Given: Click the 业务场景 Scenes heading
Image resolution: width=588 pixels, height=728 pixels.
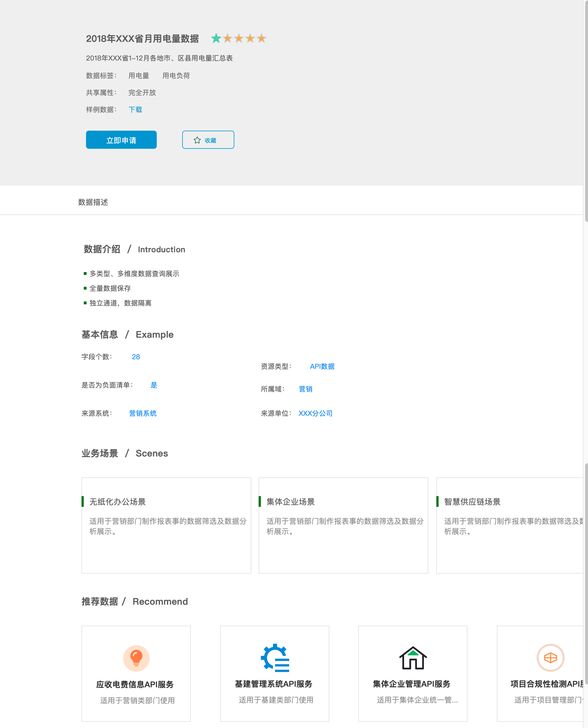Looking at the screenshot, I should pos(125,453).
